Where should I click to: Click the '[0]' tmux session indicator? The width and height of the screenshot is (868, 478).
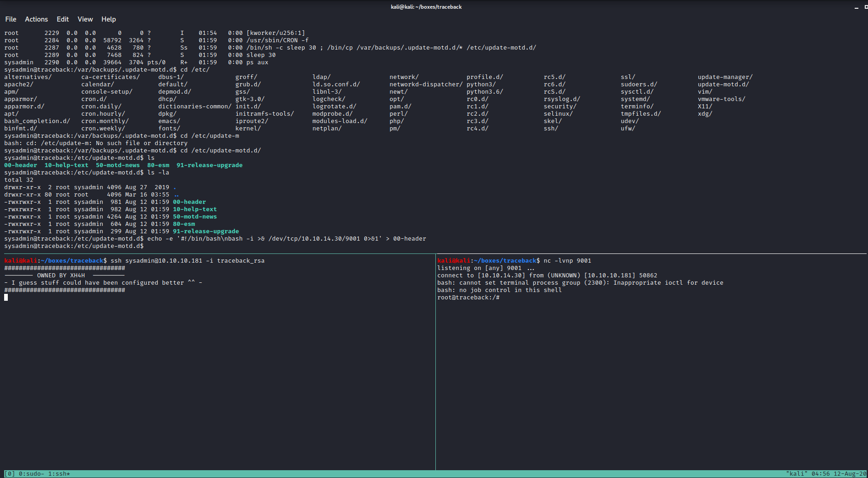[x=10, y=474]
